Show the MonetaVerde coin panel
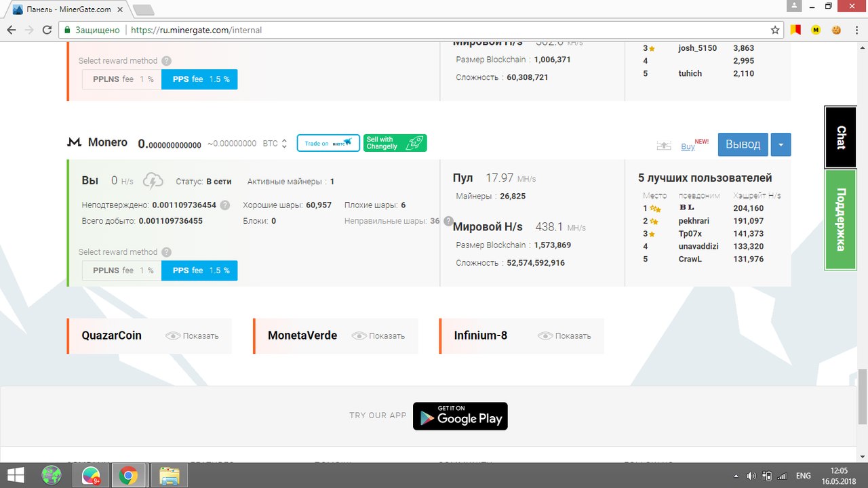 [378, 336]
